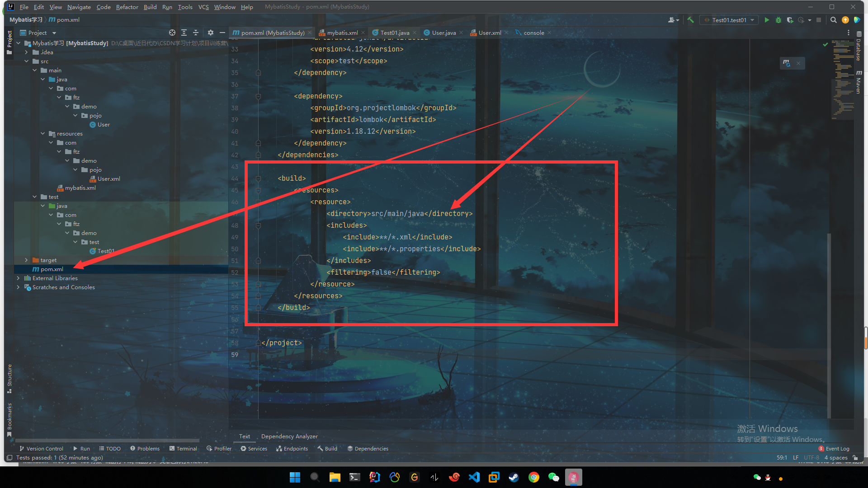Open the Refactor menu

tap(127, 7)
